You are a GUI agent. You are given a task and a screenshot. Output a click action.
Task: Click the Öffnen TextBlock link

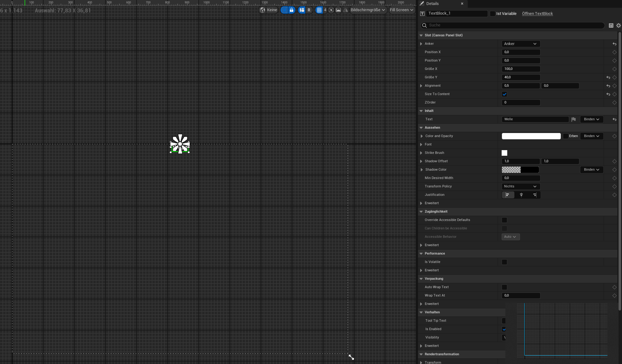pyautogui.click(x=537, y=14)
